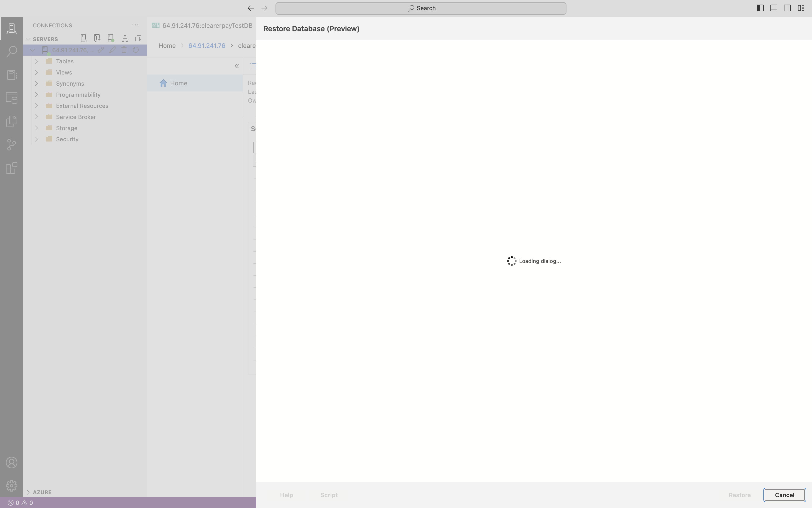Viewport: 812px width, 508px height.
Task: Open the Notebooks view icon
Action: point(11,75)
